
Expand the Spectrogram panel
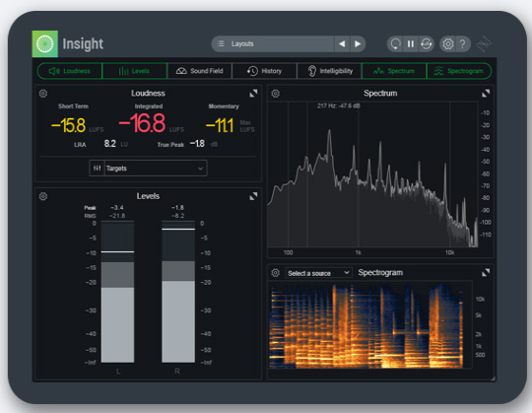click(486, 272)
